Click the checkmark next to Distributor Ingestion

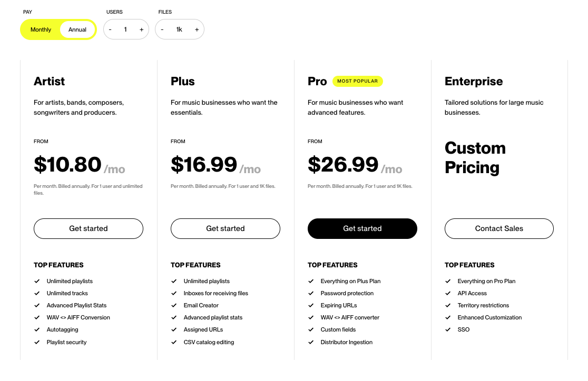pos(311,342)
